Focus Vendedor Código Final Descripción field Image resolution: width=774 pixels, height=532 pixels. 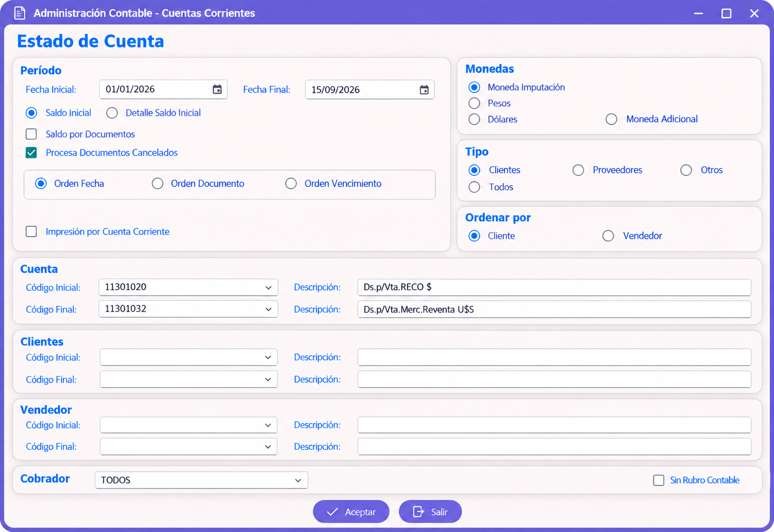[554, 447]
